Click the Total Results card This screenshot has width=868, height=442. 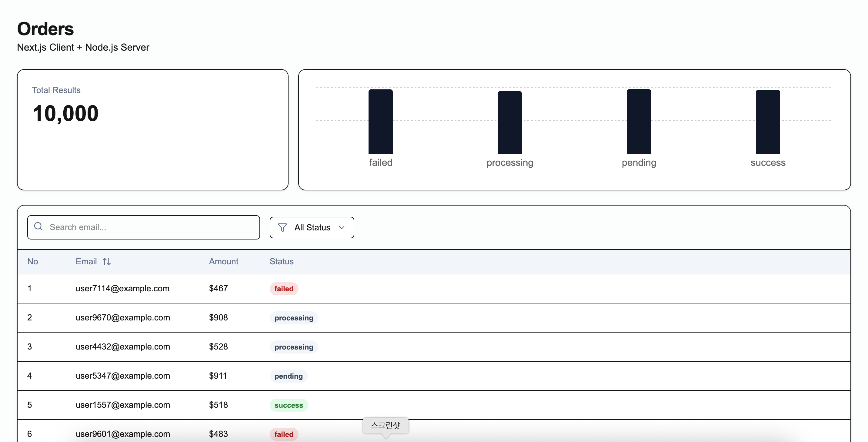153,130
